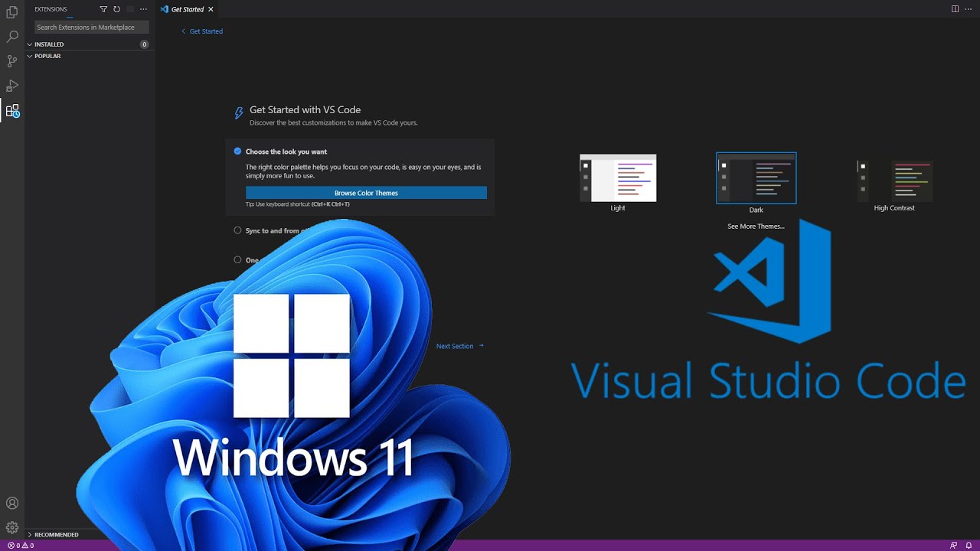Click the 'Get Started with VS Code' heading
This screenshot has width=980, height=551.
(305, 109)
